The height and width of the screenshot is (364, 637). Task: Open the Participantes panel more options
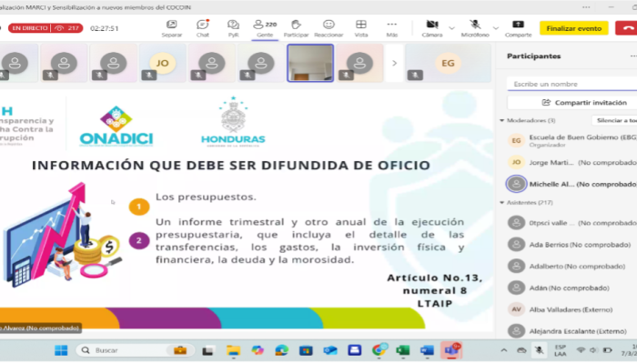633,56
